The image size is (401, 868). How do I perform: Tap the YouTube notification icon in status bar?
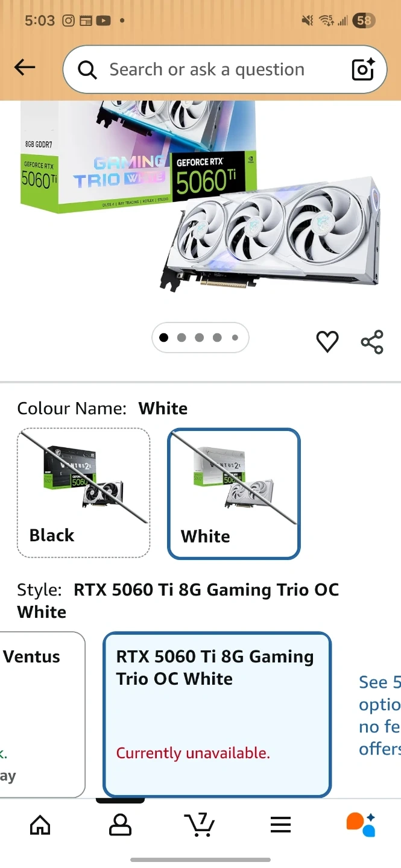103,20
